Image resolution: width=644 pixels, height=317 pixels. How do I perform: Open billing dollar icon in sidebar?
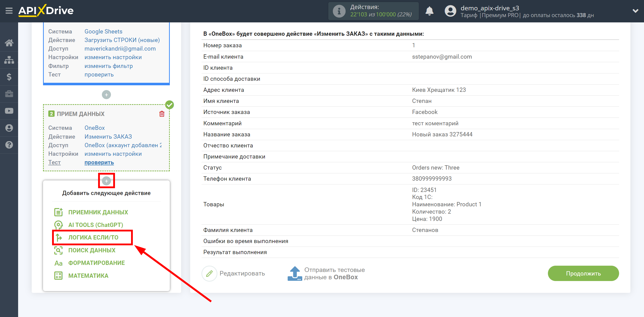coord(9,77)
